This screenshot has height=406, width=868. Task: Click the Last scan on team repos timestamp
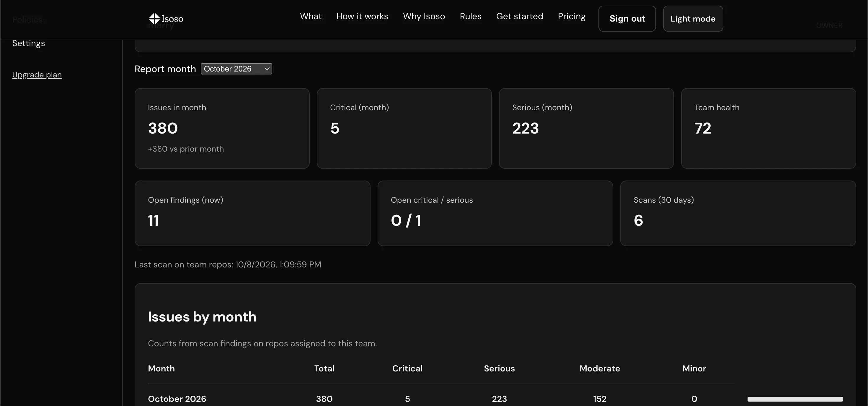pyautogui.click(x=228, y=264)
